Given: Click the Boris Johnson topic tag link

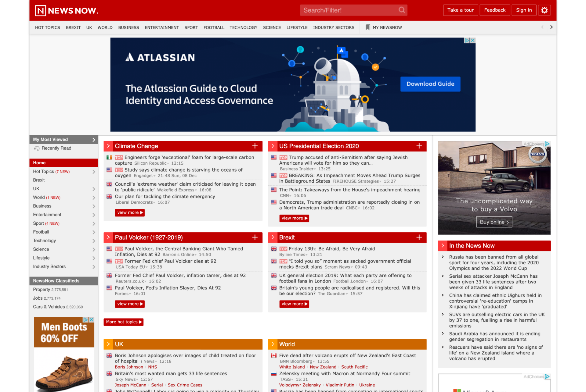Looking at the screenshot, I should pos(129,367).
